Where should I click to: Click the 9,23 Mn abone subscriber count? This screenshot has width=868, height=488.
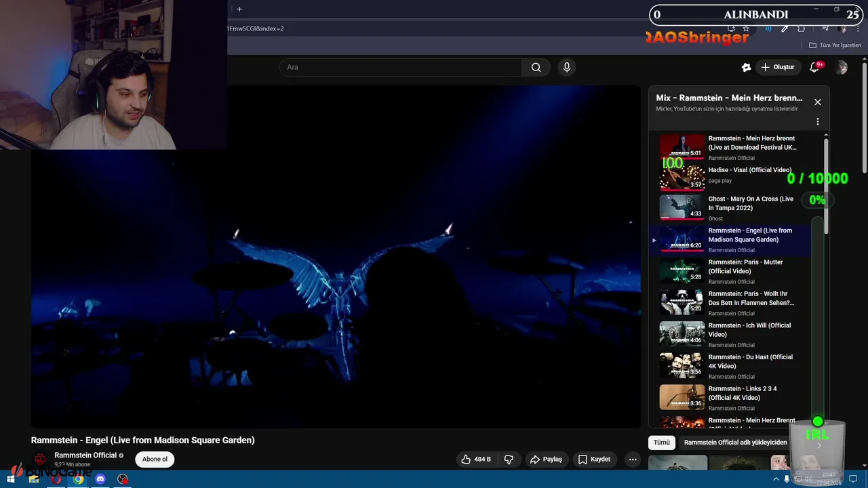73,465
